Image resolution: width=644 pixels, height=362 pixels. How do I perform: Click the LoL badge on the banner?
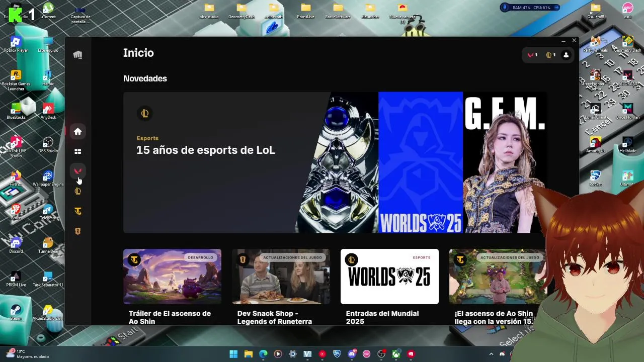[145, 114]
